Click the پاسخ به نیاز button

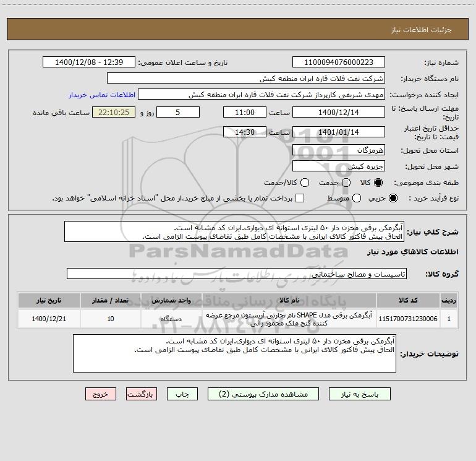(360, 394)
